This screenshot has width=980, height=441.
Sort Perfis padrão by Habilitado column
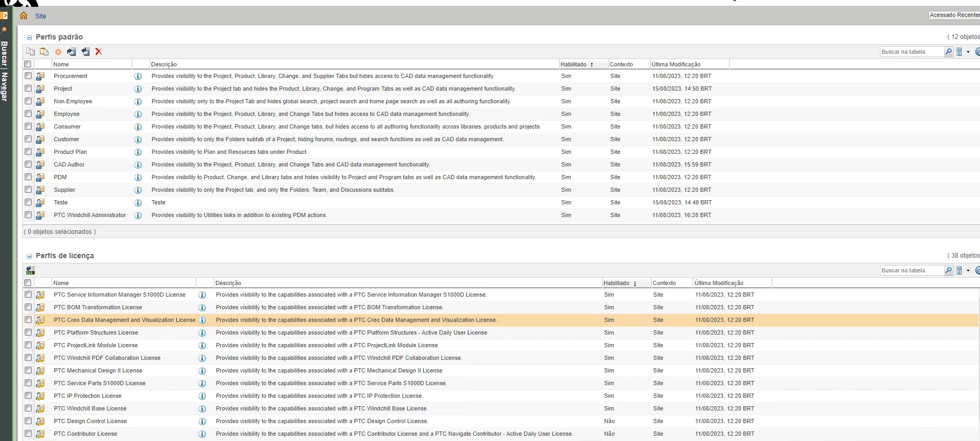click(584, 64)
